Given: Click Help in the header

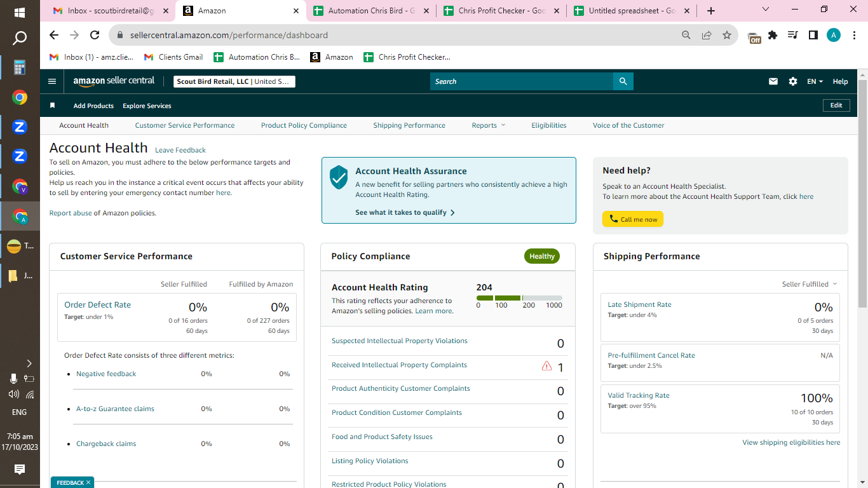Looking at the screenshot, I should point(840,81).
